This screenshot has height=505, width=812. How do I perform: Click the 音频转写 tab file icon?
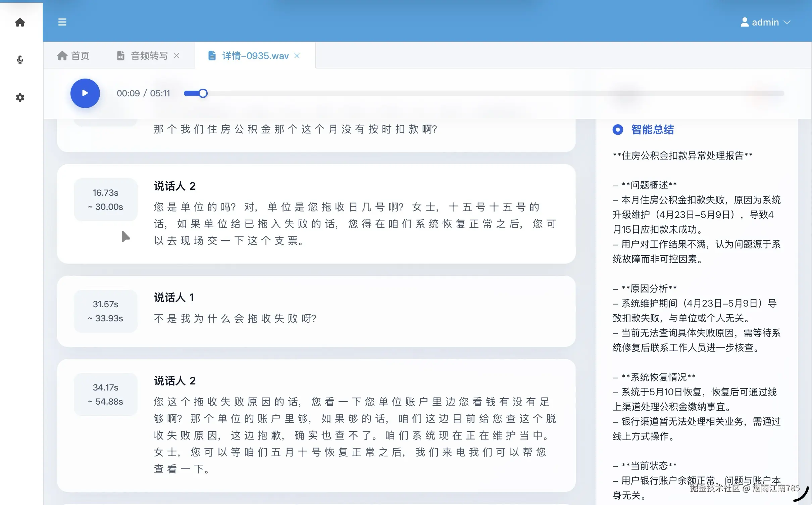point(121,56)
